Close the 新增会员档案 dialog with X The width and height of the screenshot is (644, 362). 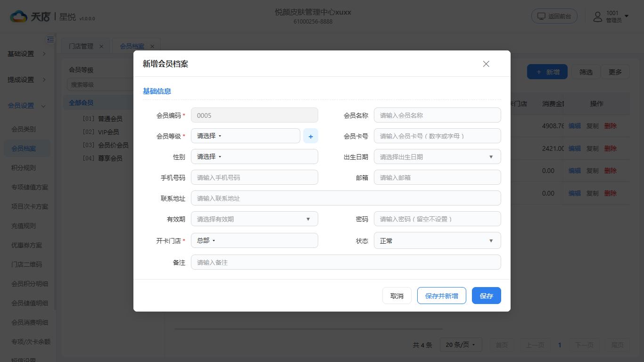486,64
